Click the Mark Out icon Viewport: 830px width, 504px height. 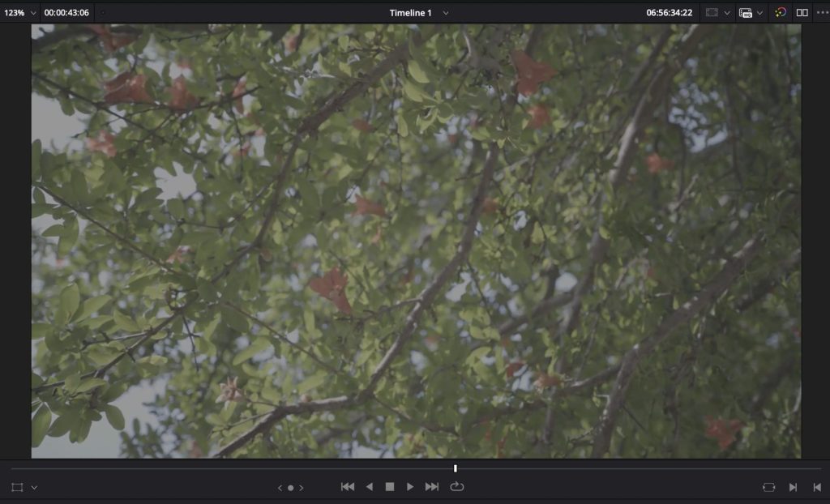[x=817, y=487]
